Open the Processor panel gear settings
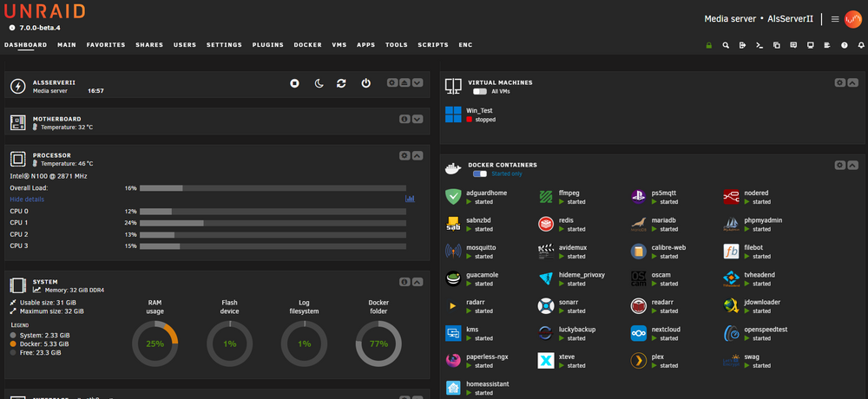The width and height of the screenshot is (868, 399). (x=404, y=155)
